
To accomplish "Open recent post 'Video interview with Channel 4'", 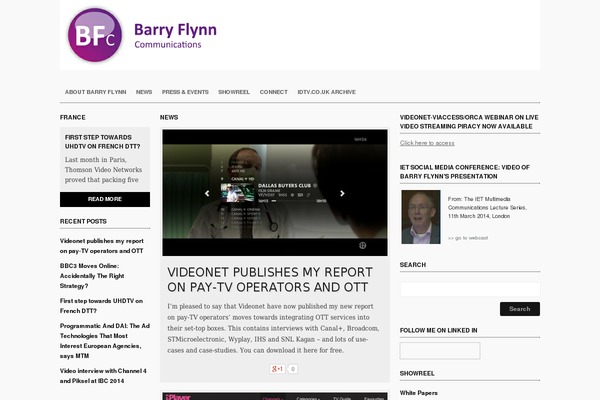I will (x=103, y=376).
